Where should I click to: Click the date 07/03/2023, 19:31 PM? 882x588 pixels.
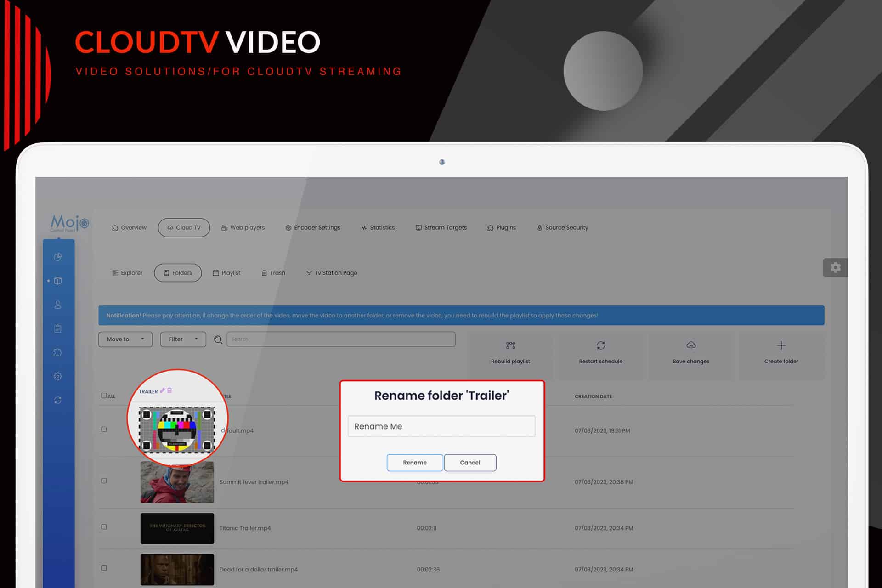point(602,430)
